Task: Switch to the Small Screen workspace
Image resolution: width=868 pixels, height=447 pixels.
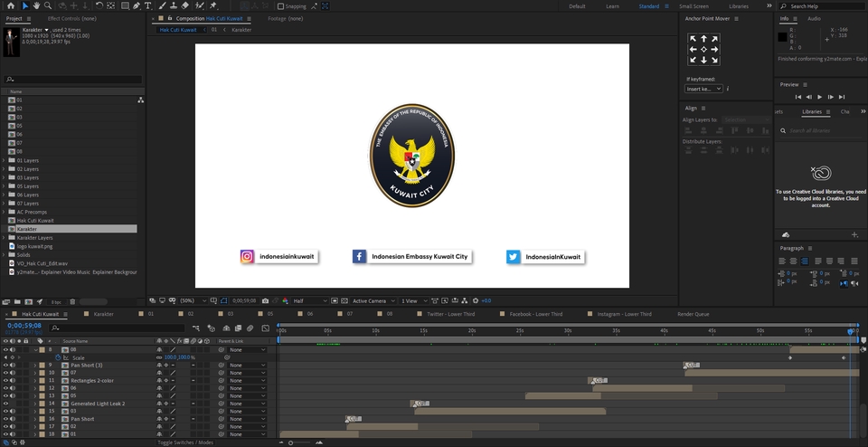Action: pyautogui.click(x=693, y=6)
